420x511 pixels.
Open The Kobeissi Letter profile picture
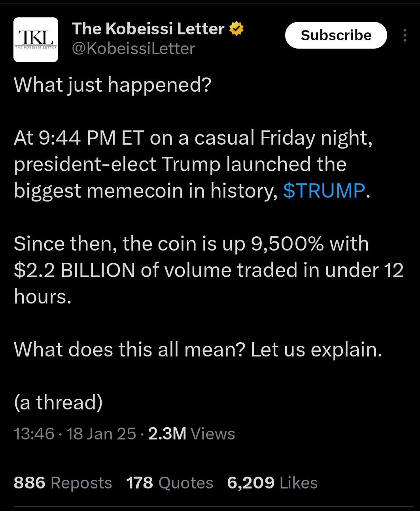(x=36, y=39)
